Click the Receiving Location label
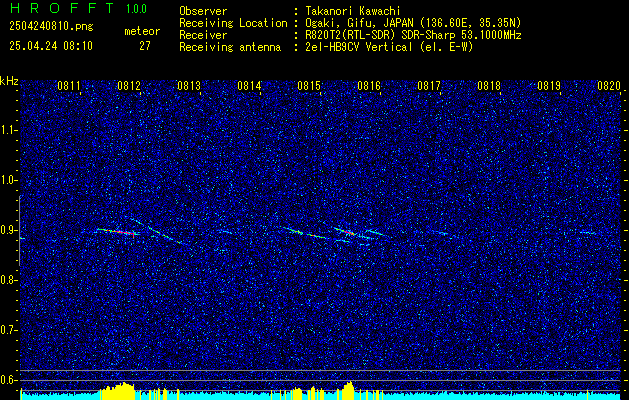The height and width of the screenshot is (400, 629). click(x=233, y=23)
